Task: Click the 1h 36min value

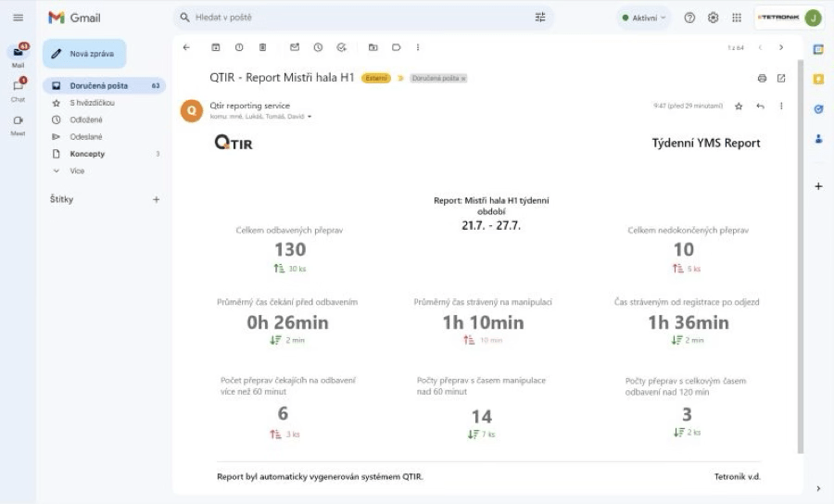Action: click(689, 322)
